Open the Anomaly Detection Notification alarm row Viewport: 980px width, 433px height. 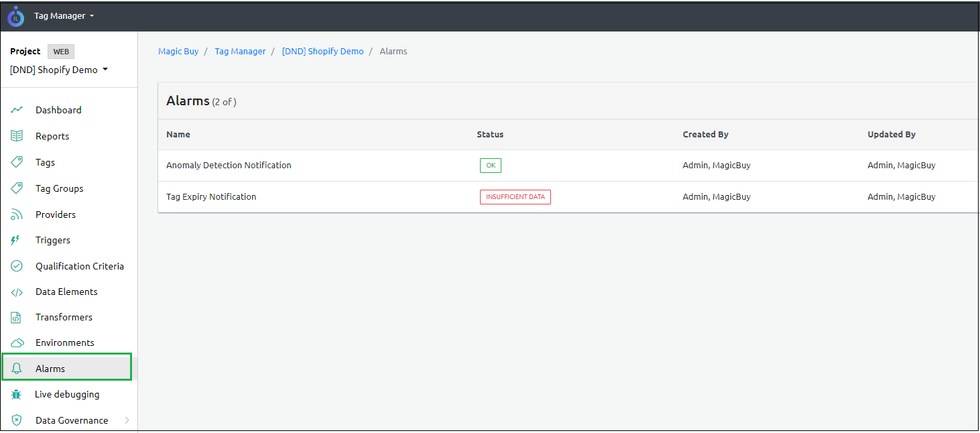(x=229, y=165)
